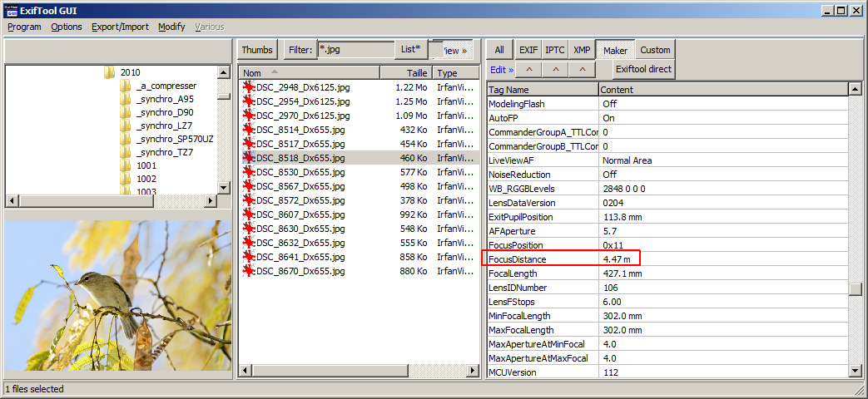Click the All metadata button
The image size is (868, 399).
coord(499,50)
